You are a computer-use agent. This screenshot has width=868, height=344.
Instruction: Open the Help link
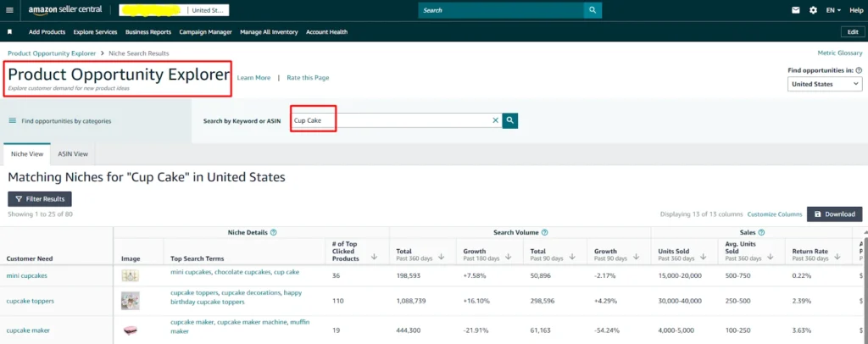pyautogui.click(x=856, y=10)
